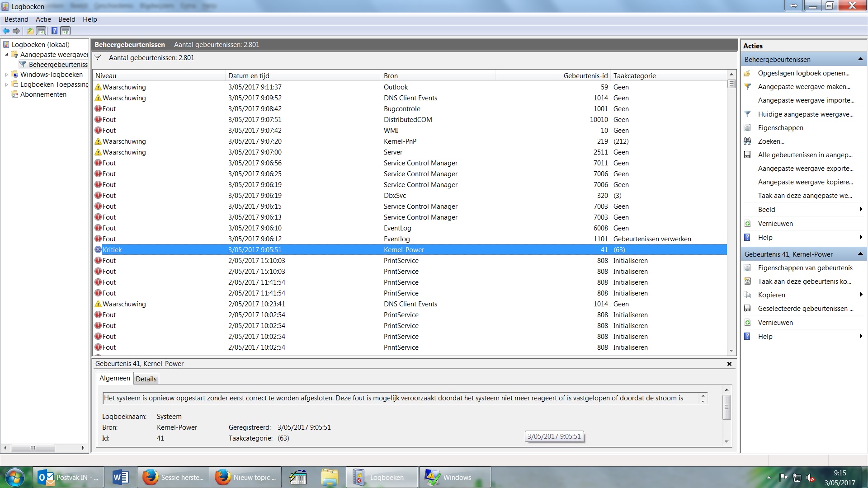Image resolution: width=868 pixels, height=488 pixels.
Task: Click the Back arrow toolbar icon
Action: coord(6,31)
